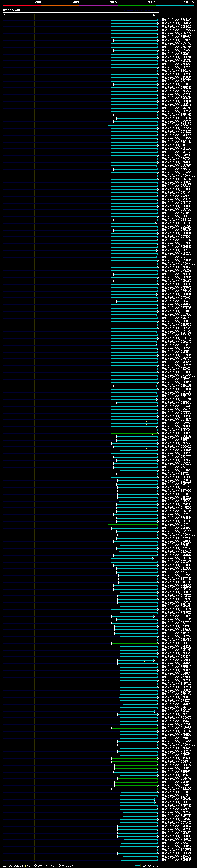Open hit UniRef100_P13089
This screenshot has height=868, width=197.
[x=176, y=423]
